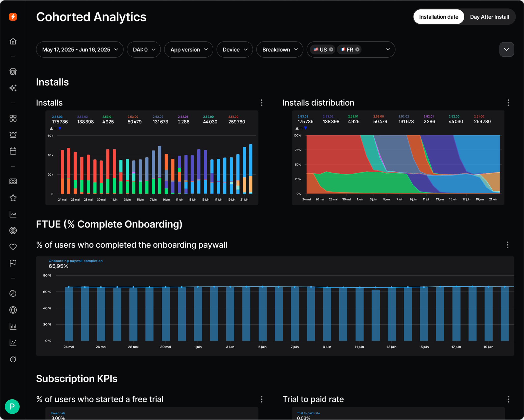This screenshot has height=420, width=524.
Task: Switch to the Day After Install tab
Action: (489, 17)
